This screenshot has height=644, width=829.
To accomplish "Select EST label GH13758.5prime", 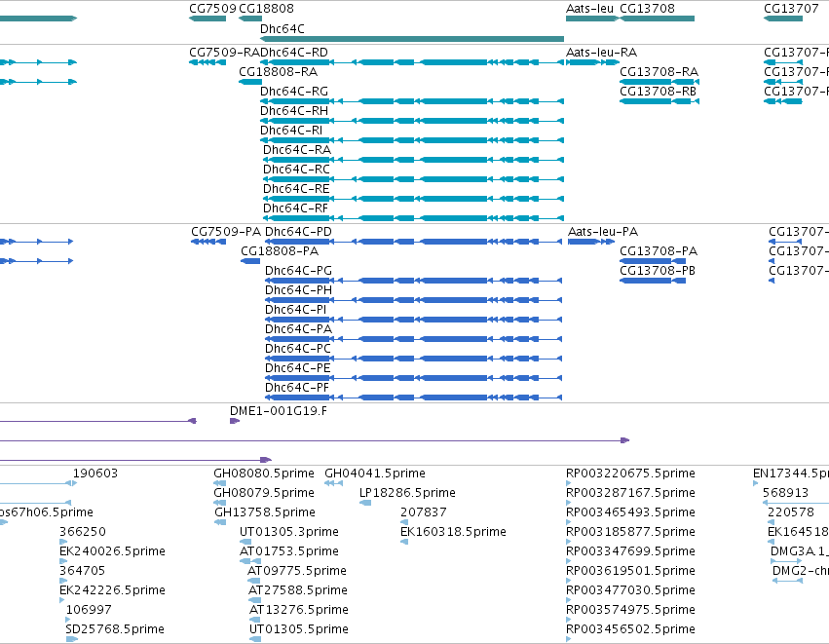I will pyautogui.click(x=265, y=512).
